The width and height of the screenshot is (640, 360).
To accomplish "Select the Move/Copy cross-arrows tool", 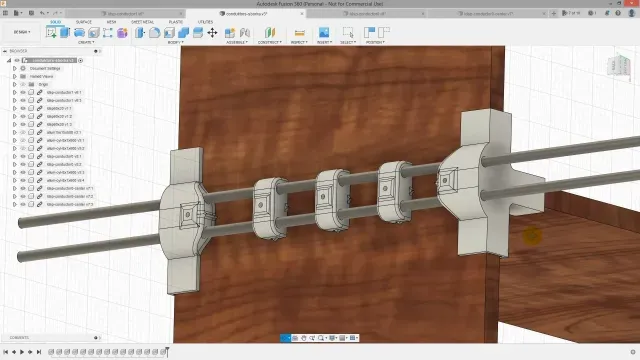I will (x=212, y=33).
